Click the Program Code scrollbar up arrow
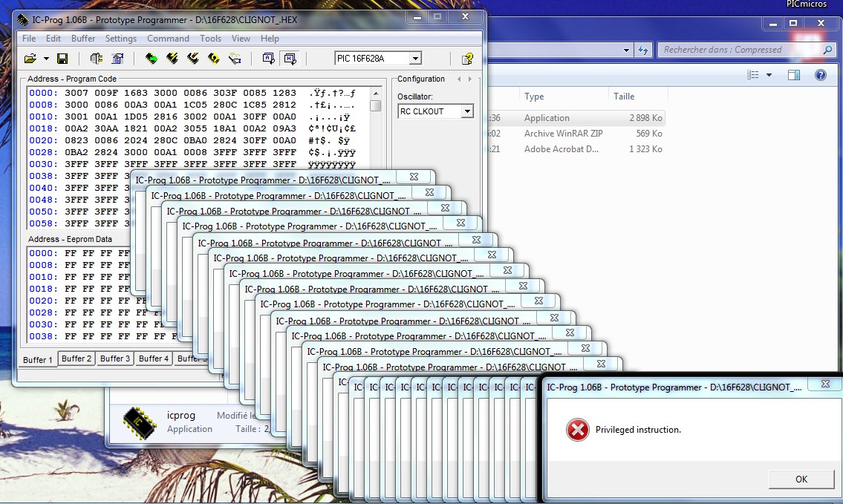 pos(376,94)
